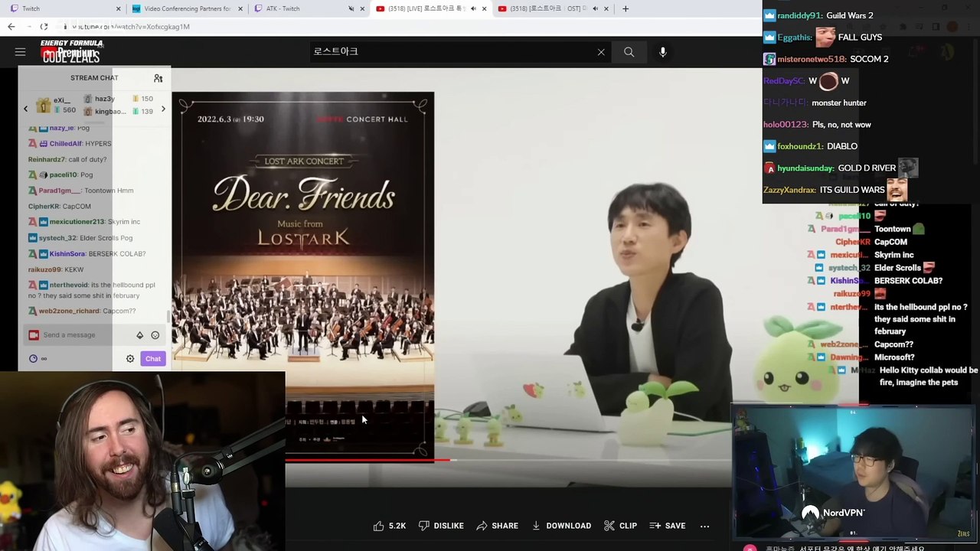This screenshot has width=980, height=551.
Task: Like the video with 5.2K likes
Action: coord(390,526)
